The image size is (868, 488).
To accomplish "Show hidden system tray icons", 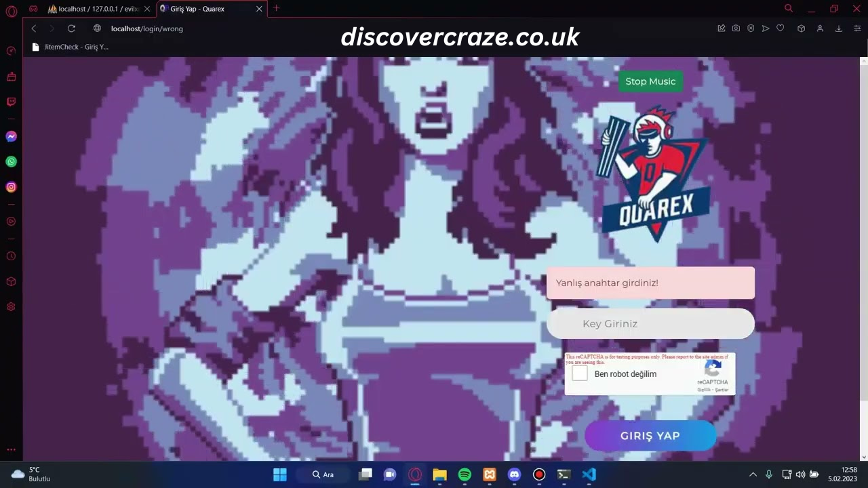I will point(753,474).
